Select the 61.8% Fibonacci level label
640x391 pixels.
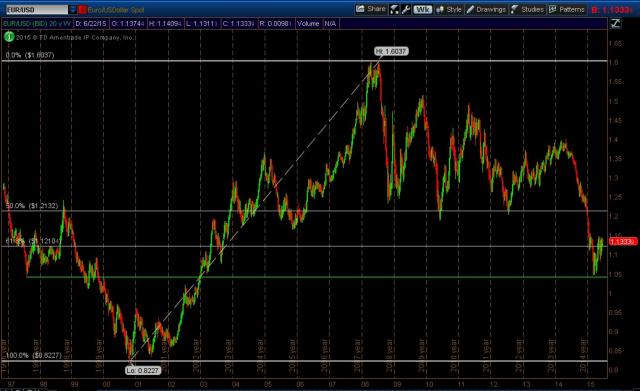pos(33,241)
